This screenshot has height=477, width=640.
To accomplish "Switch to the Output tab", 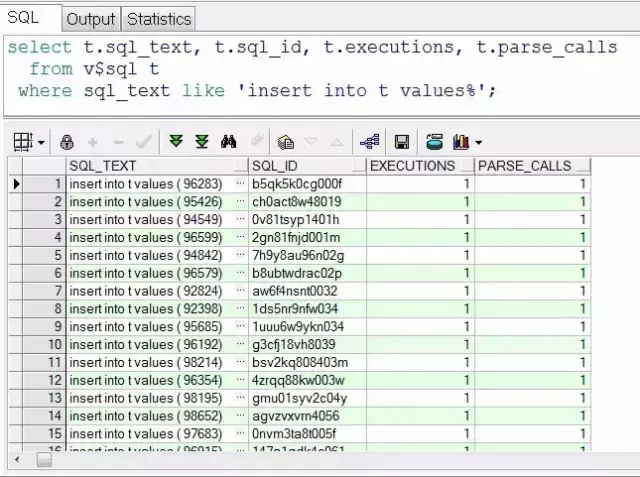I will [x=91, y=19].
